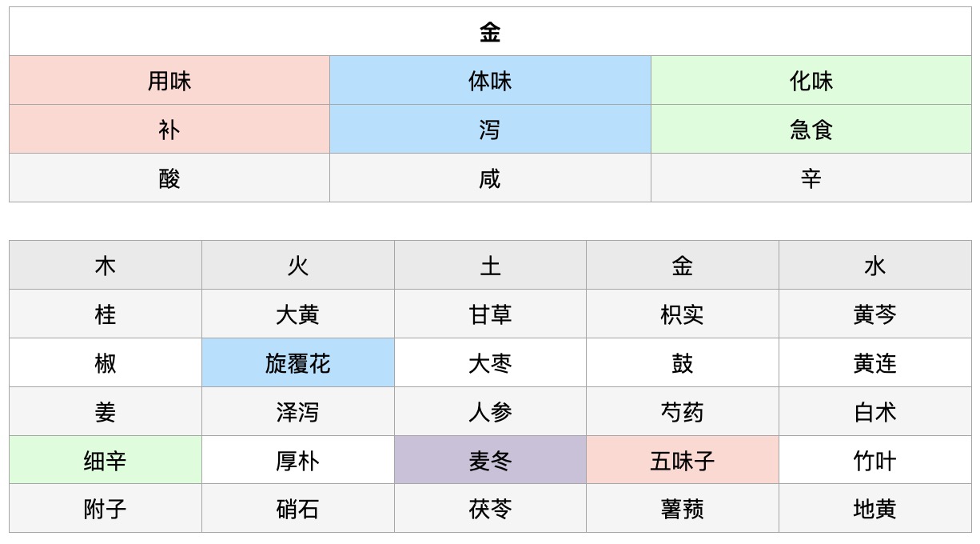Select the 酸 taste cell

(169, 178)
